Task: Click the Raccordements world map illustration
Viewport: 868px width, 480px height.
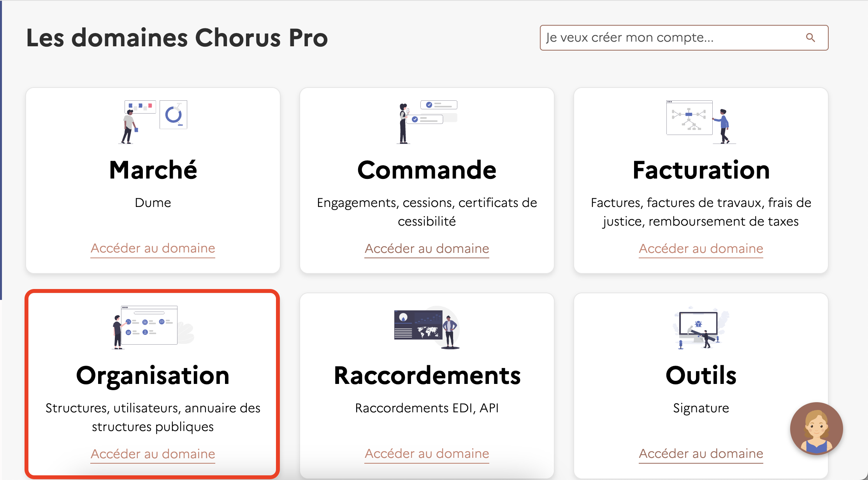Action: coord(427,328)
